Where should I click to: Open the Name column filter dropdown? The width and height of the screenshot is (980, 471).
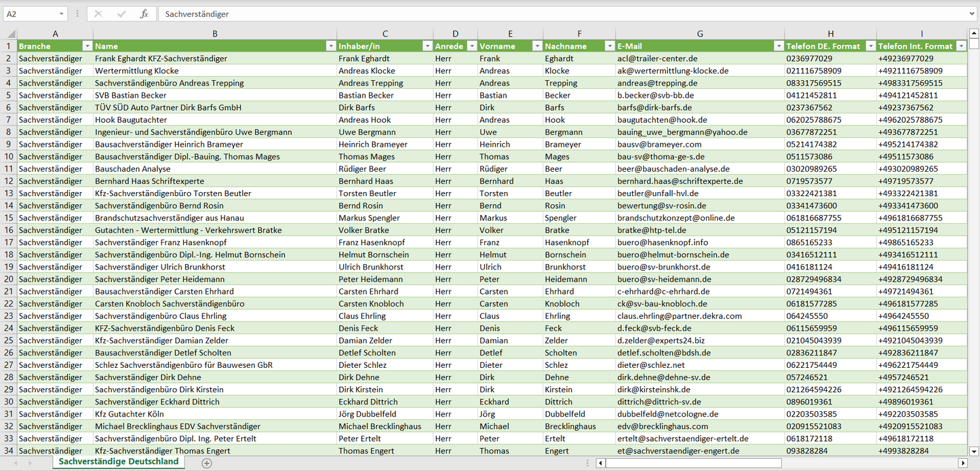click(331, 46)
